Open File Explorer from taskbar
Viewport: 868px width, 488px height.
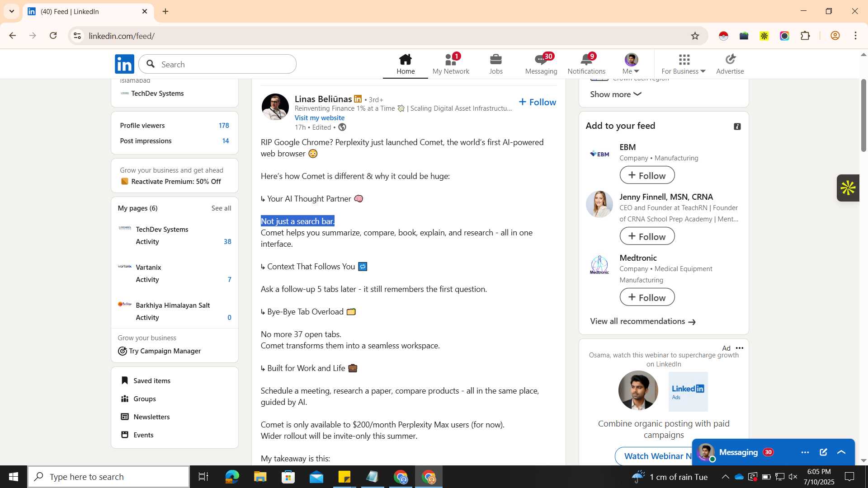pyautogui.click(x=260, y=477)
